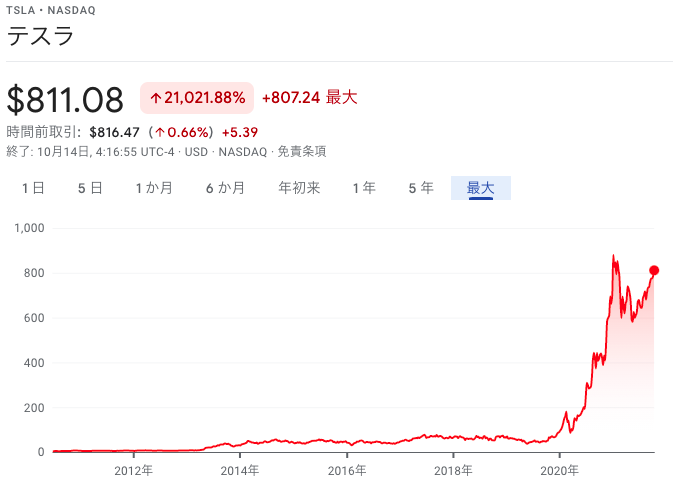
Task: Click the 800 y-axis label
Action: tap(34, 273)
